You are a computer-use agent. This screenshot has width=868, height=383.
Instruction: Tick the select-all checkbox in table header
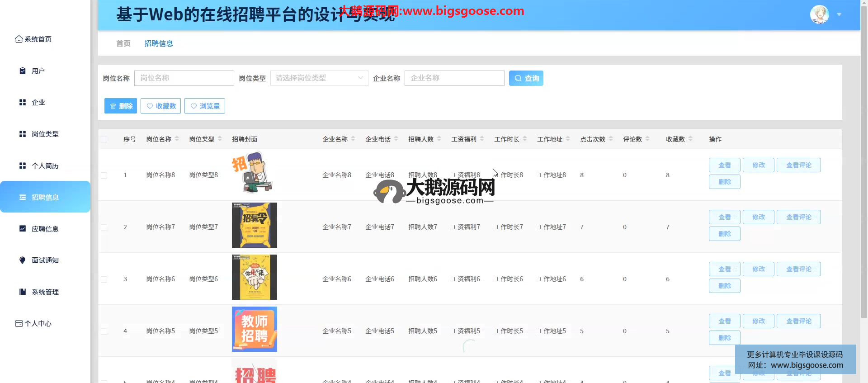coord(104,139)
